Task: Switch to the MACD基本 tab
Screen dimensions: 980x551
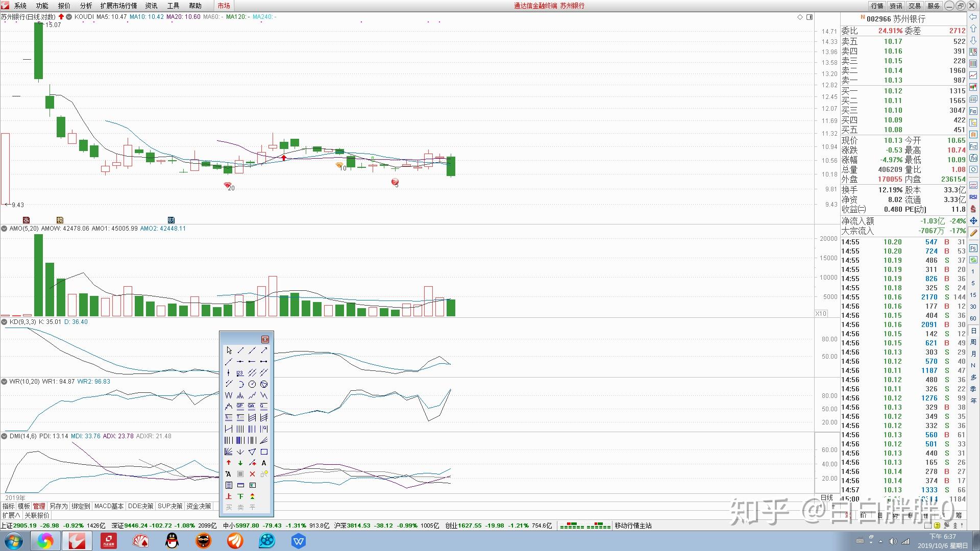Action: (109, 506)
